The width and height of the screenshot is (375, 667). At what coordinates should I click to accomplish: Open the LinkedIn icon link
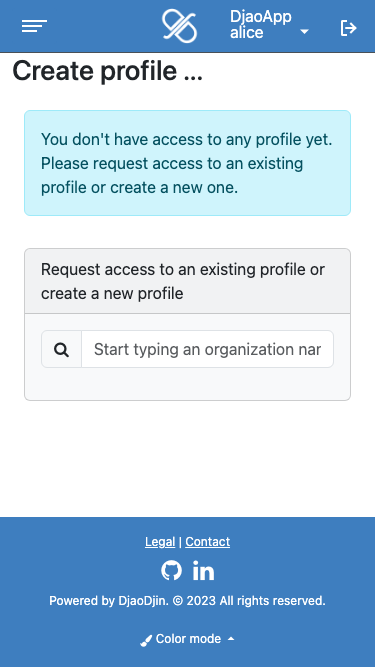tap(203, 570)
